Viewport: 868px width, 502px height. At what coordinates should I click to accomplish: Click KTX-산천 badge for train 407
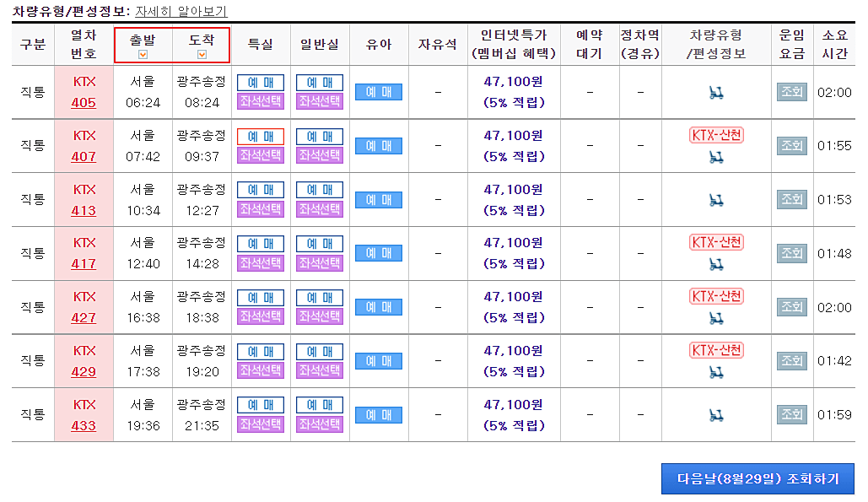[x=716, y=135]
